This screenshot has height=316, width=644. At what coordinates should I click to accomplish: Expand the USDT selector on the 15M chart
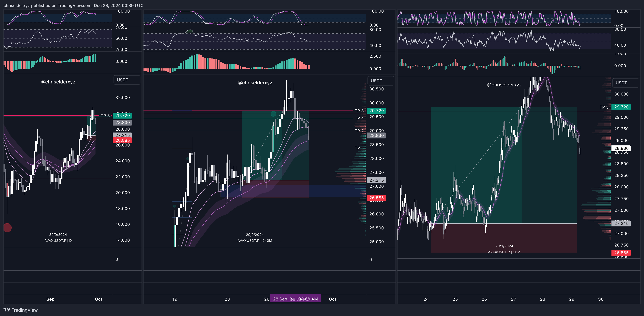coord(625,83)
